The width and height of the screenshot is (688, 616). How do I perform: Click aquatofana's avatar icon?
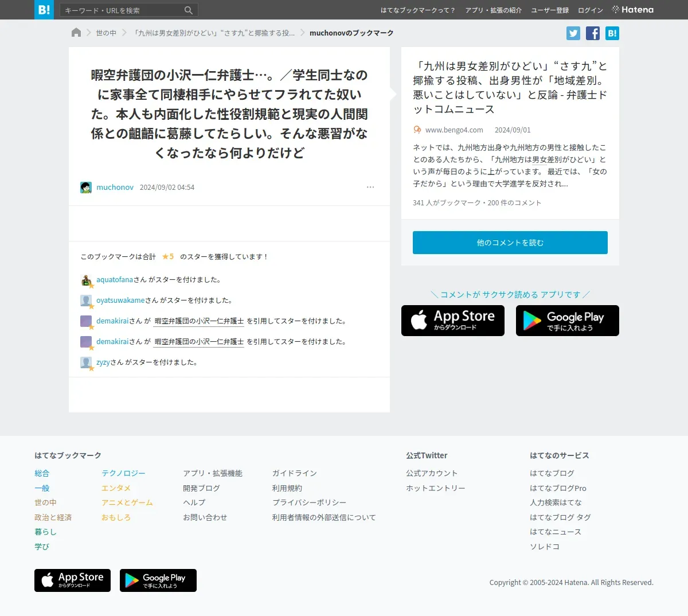(86, 280)
